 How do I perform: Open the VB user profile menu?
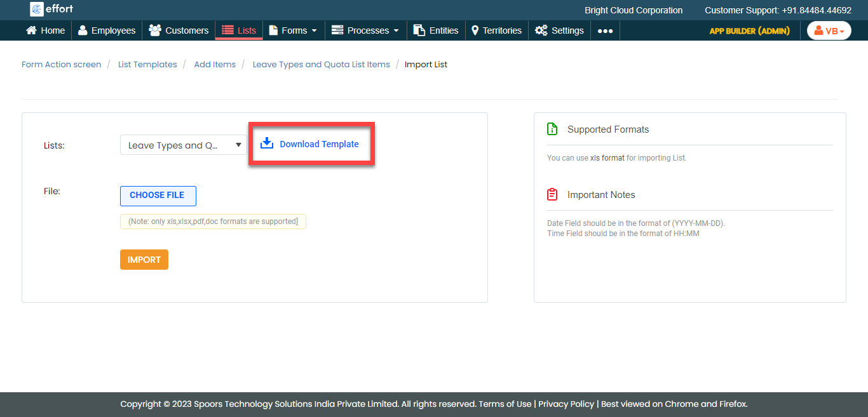829,30
